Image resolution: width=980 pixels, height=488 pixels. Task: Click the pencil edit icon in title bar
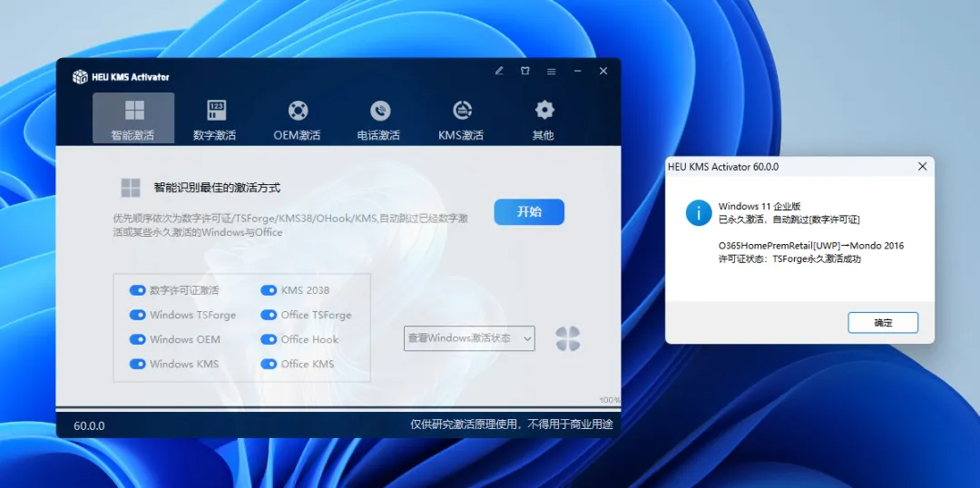coord(499,72)
